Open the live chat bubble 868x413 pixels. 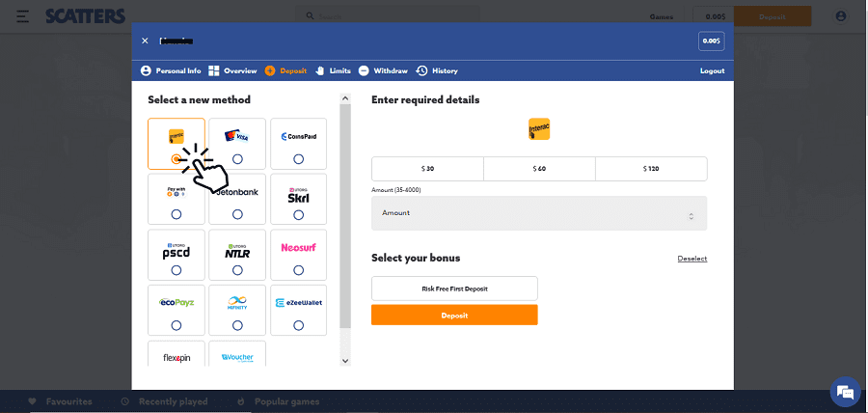845,392
